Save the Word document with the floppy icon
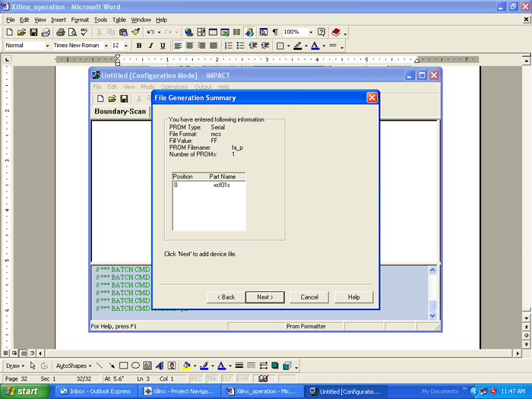The image size is (532, 399). pyautogui.click(x=33, y=32)
